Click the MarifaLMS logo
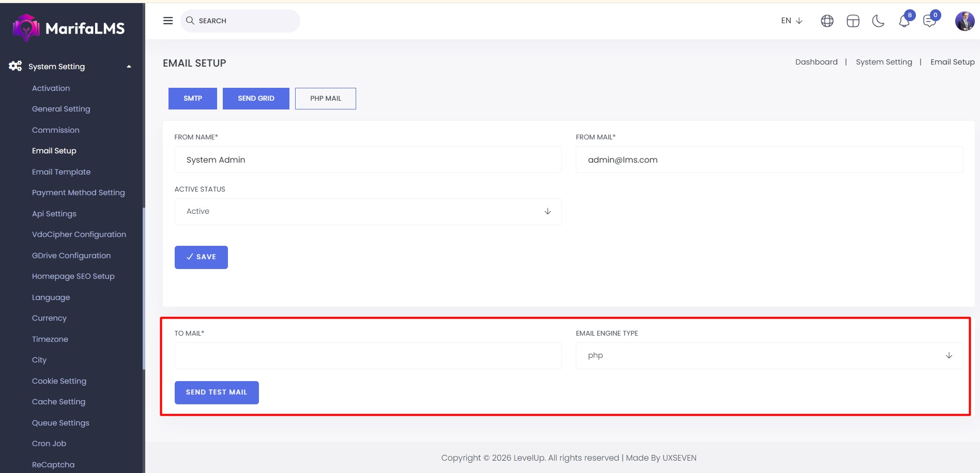This screenshot has height=473, width=980. pyautogui.click(x=69, y=28)
